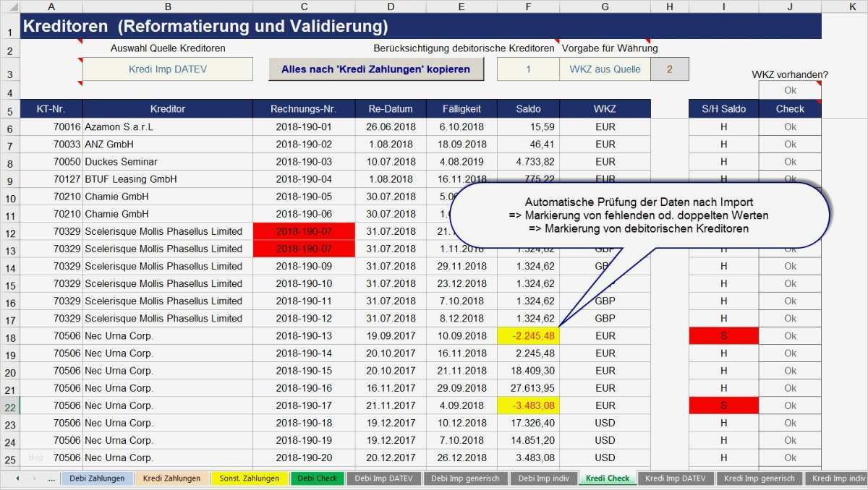Screen dimensions: 868x490
Task: Select the Debi Imp DATEV sheet tab
Action: 383,478
